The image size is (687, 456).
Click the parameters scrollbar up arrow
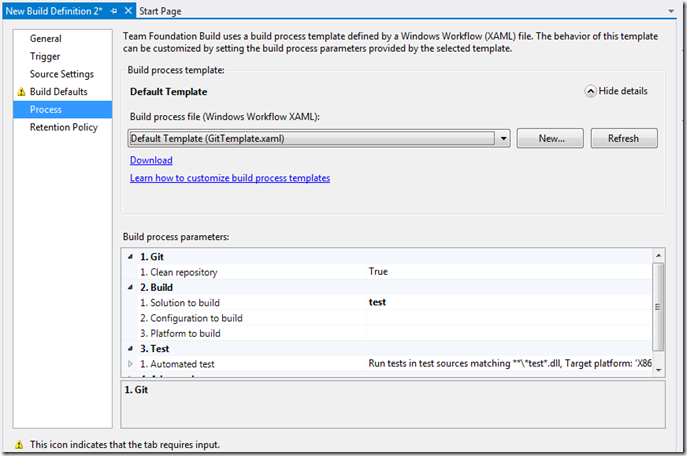click(659, 255)
